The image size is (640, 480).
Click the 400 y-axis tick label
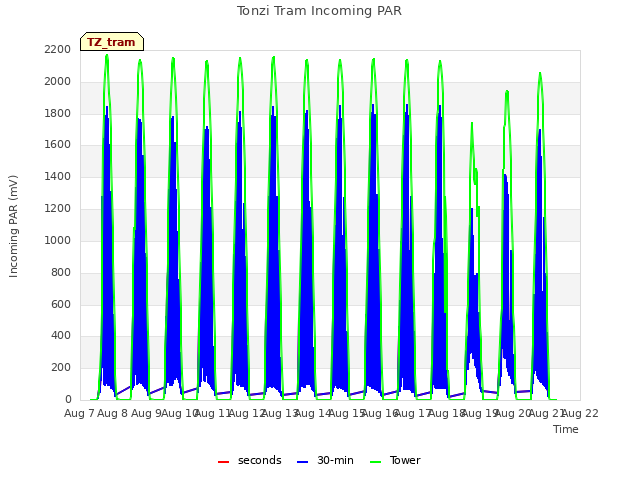[x=61, y=336]
